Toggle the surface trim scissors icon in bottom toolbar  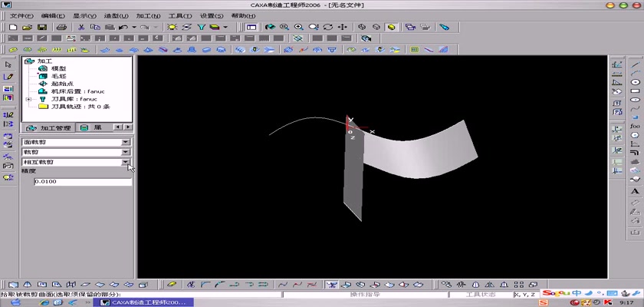332,285
